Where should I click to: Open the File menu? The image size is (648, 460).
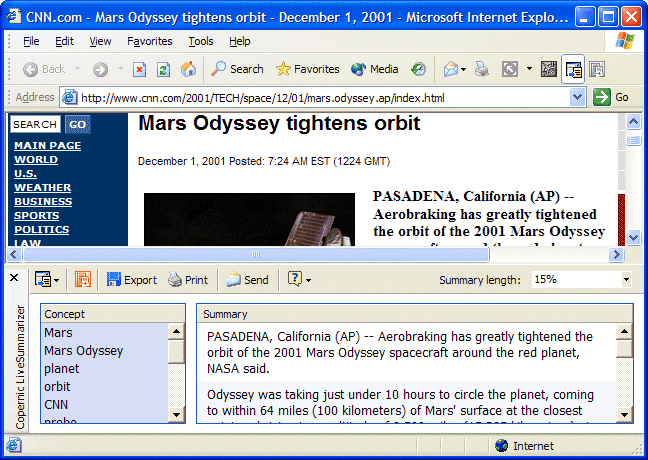31,41
